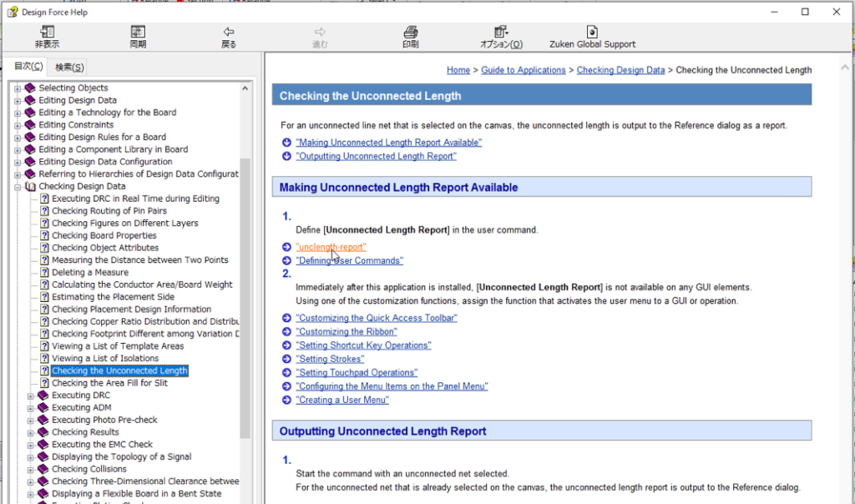Click the Sync (同期) toolbar icon
The height and width of the screenshot is (504, 855).
tap(138, 33)
